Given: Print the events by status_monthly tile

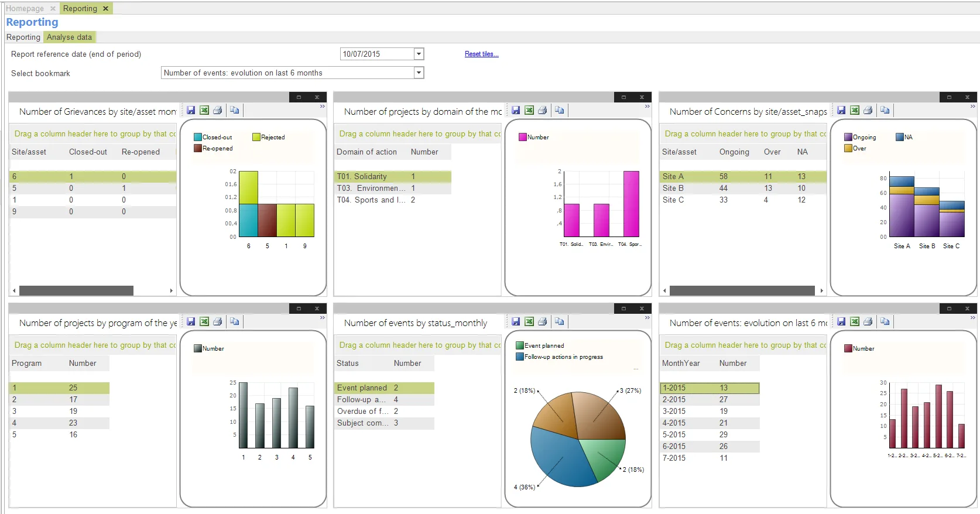Looking at the screenshot, I should [543, 321].
